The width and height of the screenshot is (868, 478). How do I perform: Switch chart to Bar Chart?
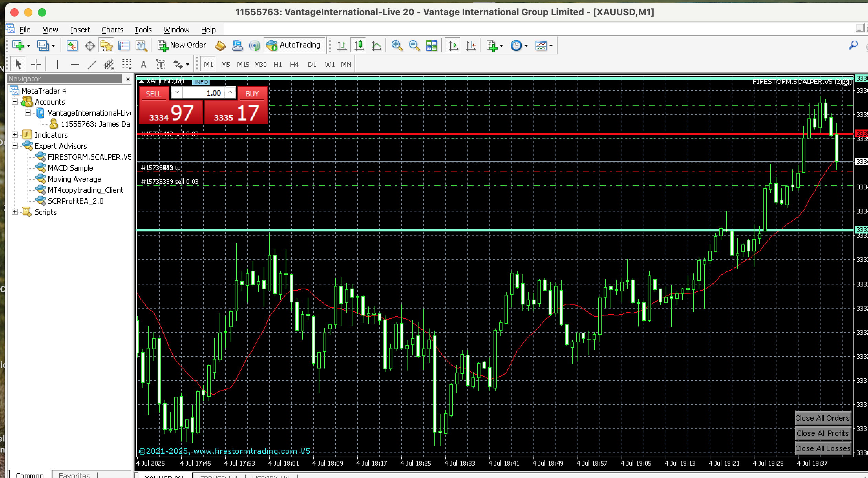tap(342, 45)
